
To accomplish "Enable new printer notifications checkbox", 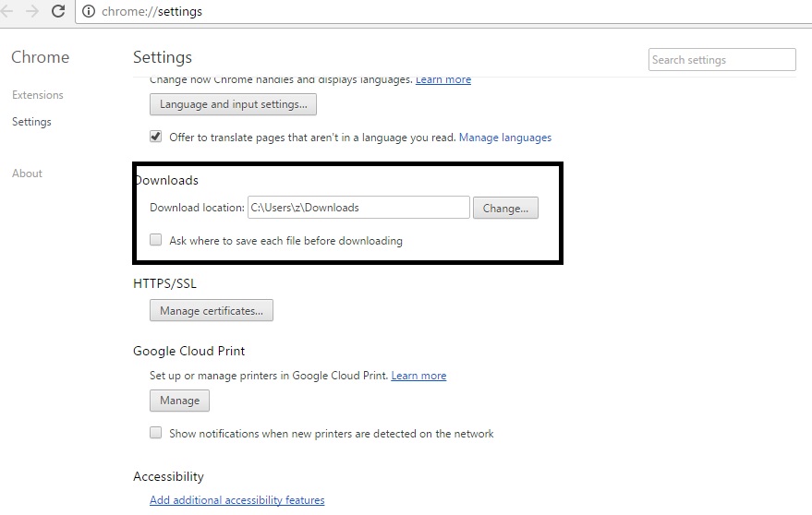I will (155, 432).
